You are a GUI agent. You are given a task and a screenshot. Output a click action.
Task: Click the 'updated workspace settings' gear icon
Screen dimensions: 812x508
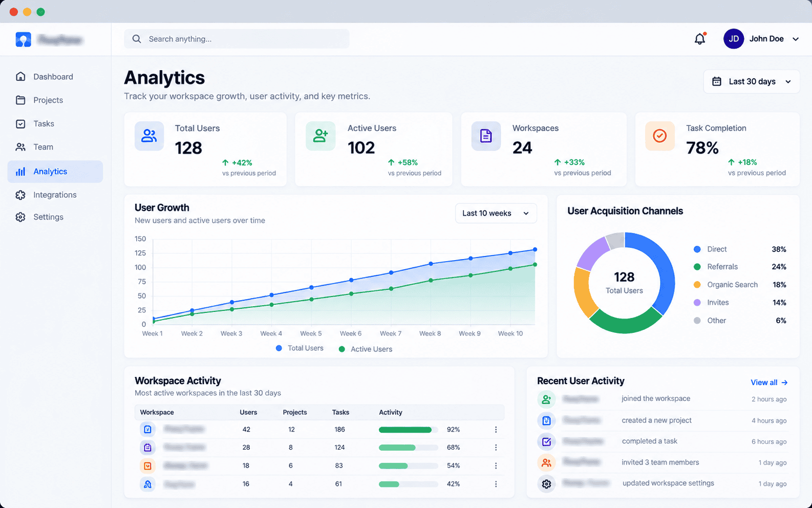(x=546, y=484)
